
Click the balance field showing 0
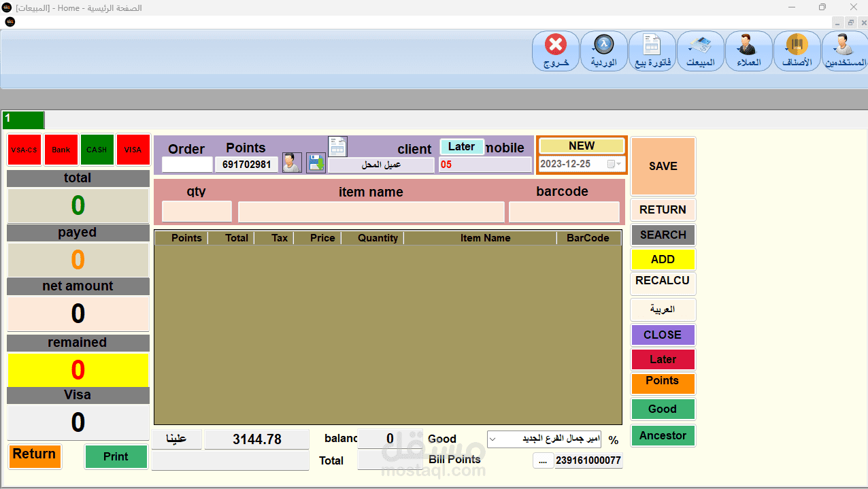[x=390, y=439]
